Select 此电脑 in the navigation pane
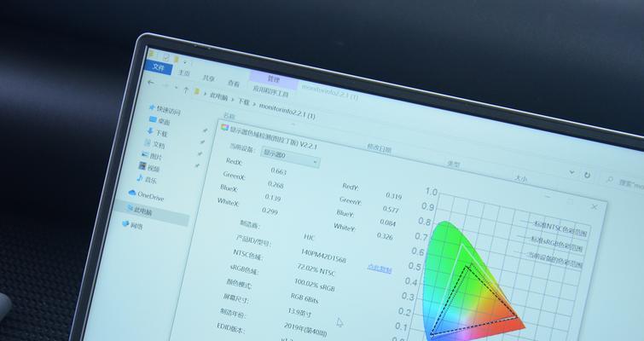Image resolution: width=644 pixels, height=341 pixels. pyautogui.click(x=139, y=211)
